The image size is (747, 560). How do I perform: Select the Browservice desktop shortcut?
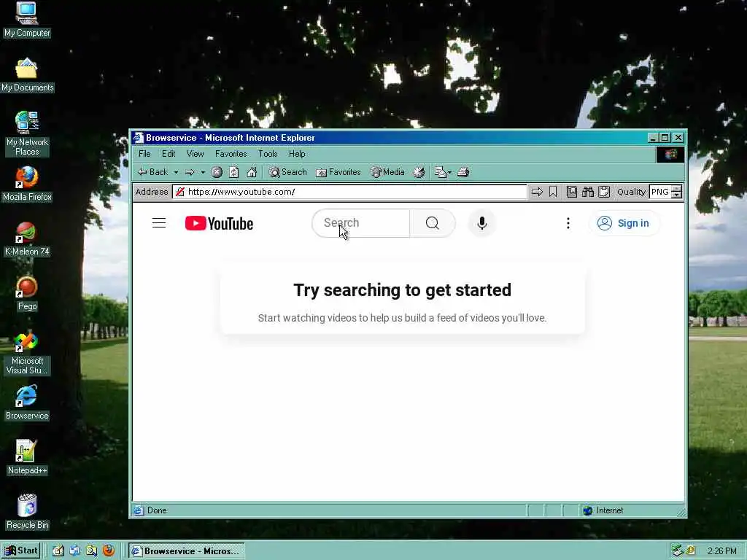(27, 402)
